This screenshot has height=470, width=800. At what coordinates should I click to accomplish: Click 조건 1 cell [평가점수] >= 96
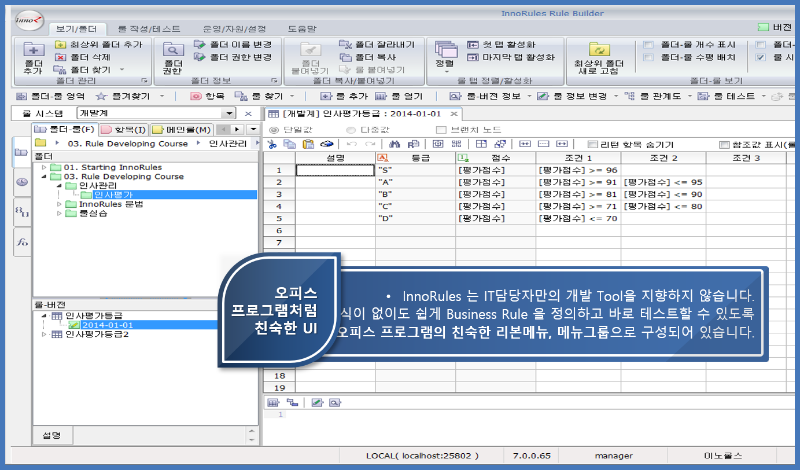pyautogui.click(x=578, y=170)
